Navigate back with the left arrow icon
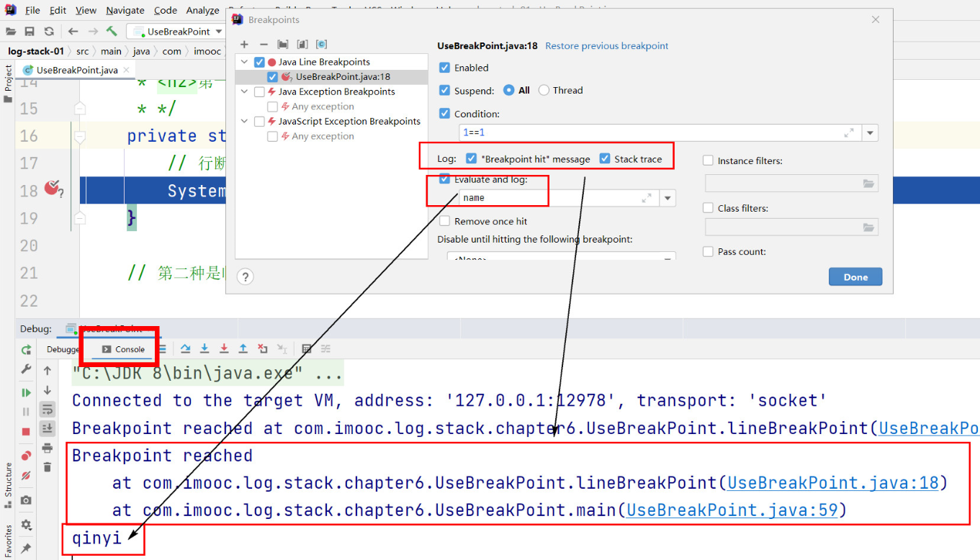The width and height of the screenshot is (980, 560). [73, 31]
